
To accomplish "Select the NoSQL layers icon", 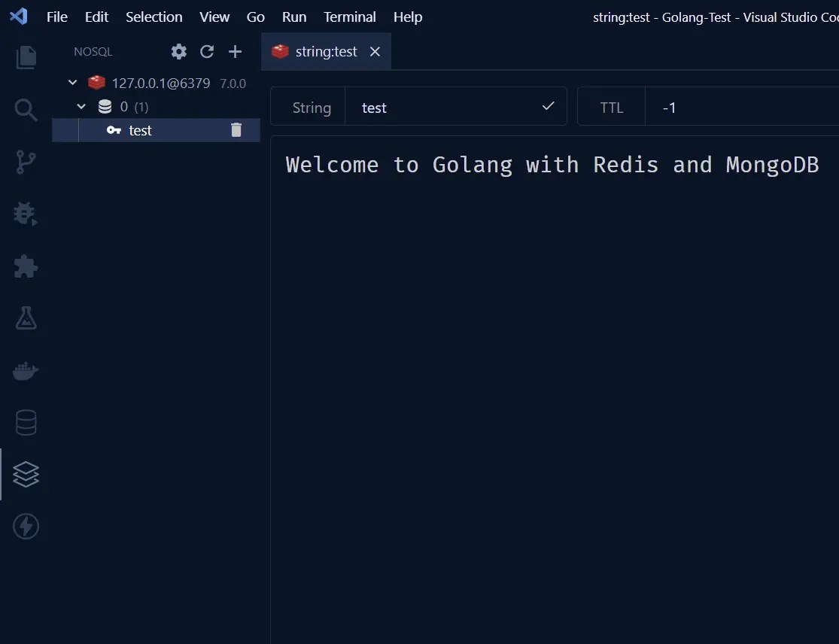I will click(26, 474).
